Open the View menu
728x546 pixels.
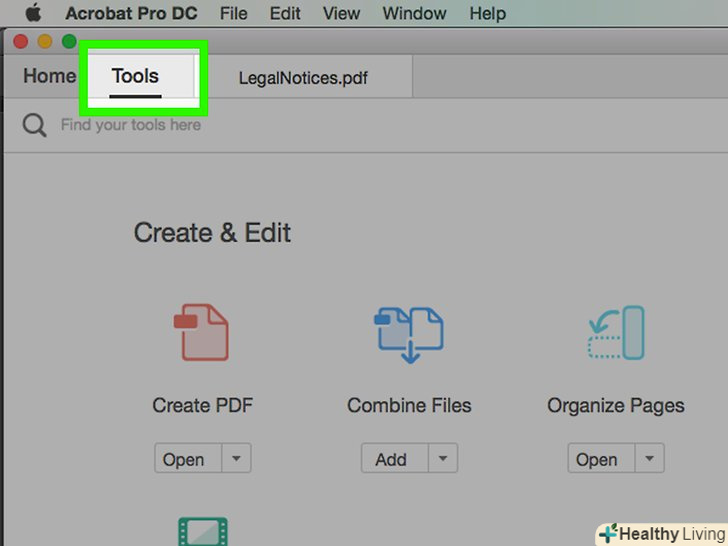(x=341, y=13)
